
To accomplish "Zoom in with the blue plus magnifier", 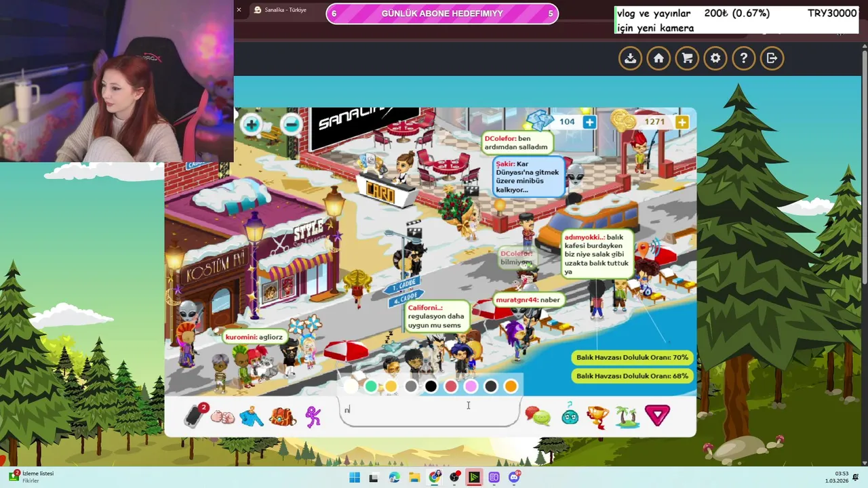I will click(x=252, y=125).
